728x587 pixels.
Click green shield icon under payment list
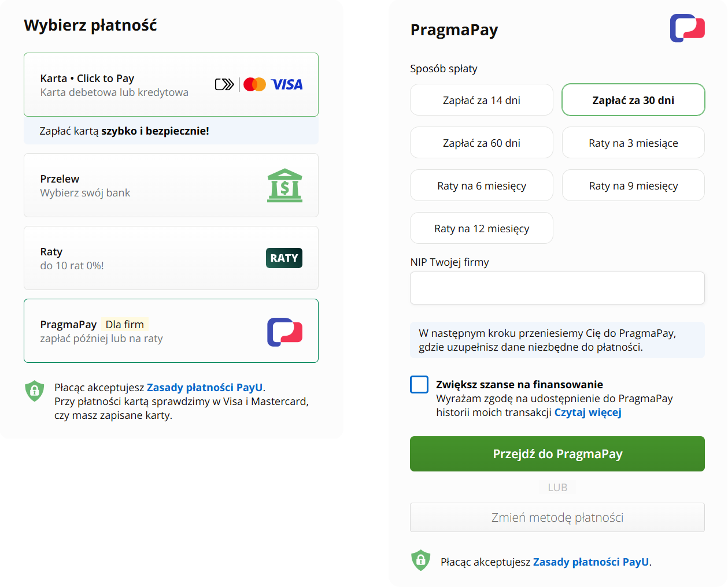point(35,391)
